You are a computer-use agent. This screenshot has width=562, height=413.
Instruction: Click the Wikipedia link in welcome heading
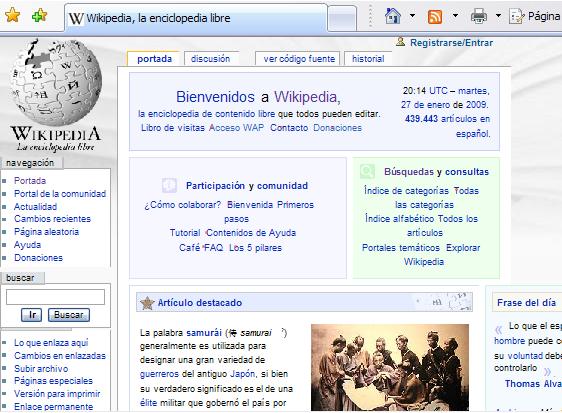tap(305, 97)
